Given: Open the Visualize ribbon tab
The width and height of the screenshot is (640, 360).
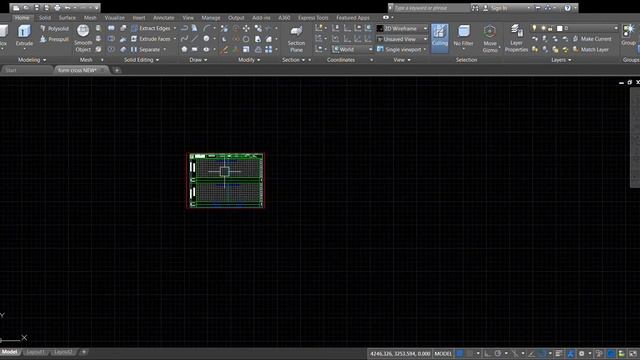Looking at the screenshot, I should coord(115,18).
